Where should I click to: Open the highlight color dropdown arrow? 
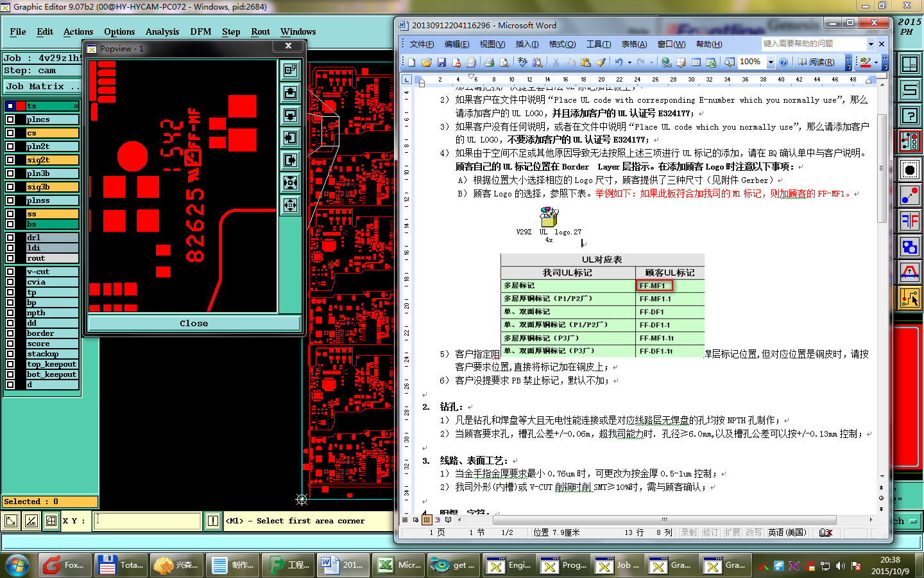point(876,62)
